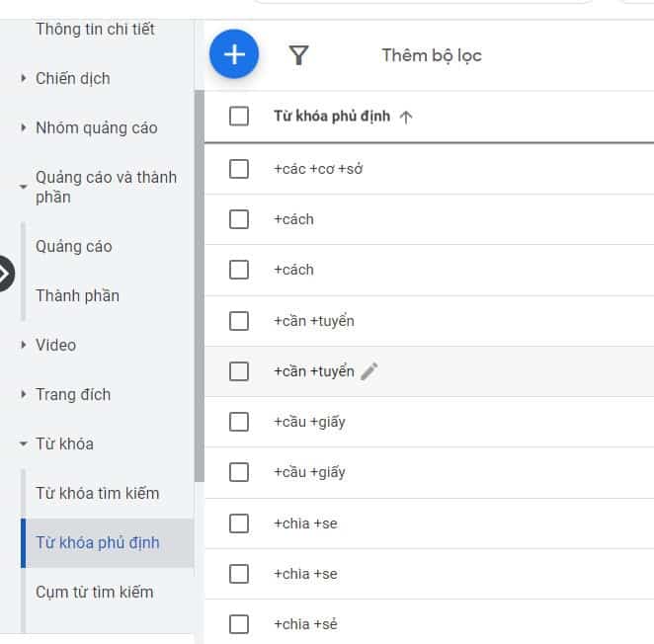This screenshot has width=654, height=644.
Task: Tick the hovered +cần +tuyển row checkbox
Action: (239, 371)
